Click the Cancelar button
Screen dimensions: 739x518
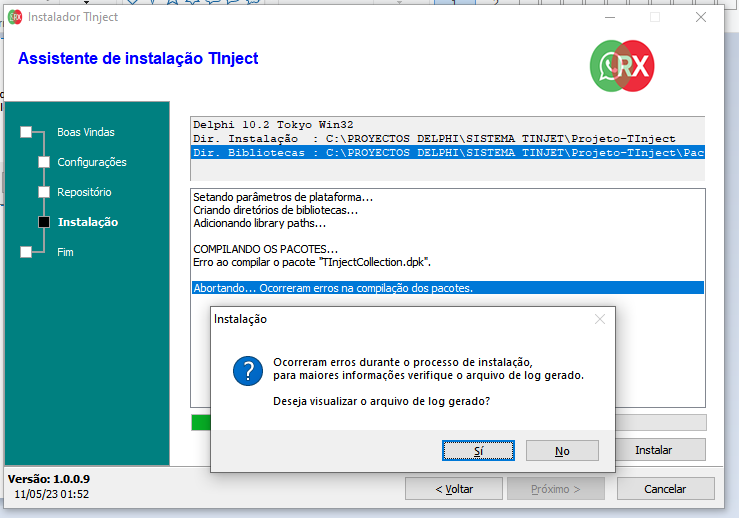point(665,489)
